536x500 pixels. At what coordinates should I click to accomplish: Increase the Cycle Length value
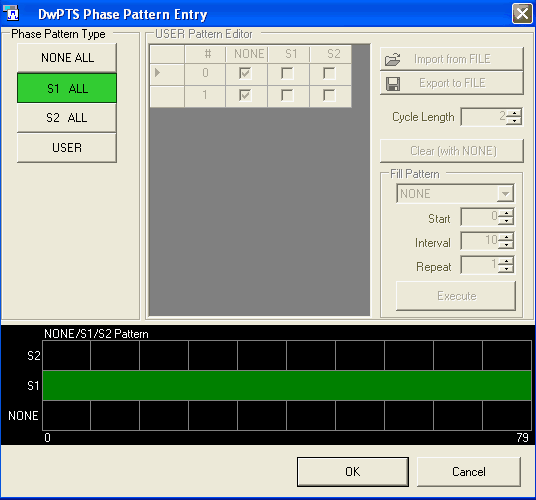tap(514, 113)
